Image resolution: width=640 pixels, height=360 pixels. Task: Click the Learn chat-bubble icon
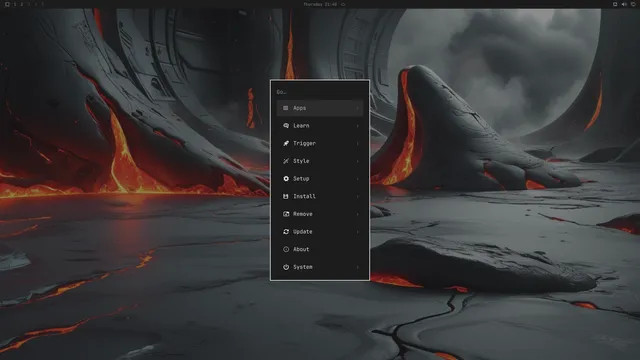coord(286,126)
